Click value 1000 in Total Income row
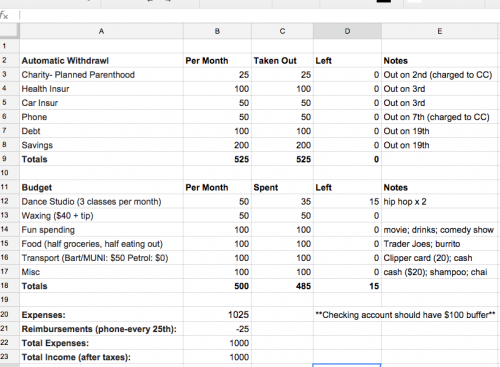This screenshot has height=367, width=500. coord(217,357)
